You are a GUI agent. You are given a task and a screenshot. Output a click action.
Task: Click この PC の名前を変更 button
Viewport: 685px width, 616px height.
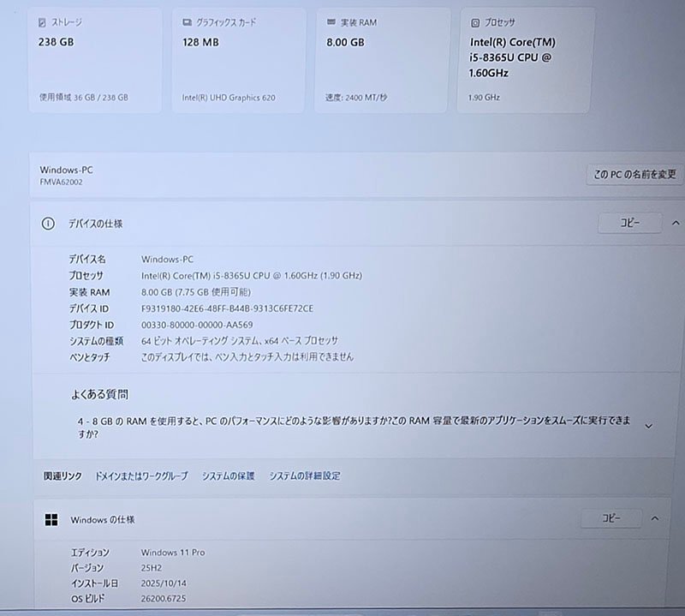(x=634, y=175)
